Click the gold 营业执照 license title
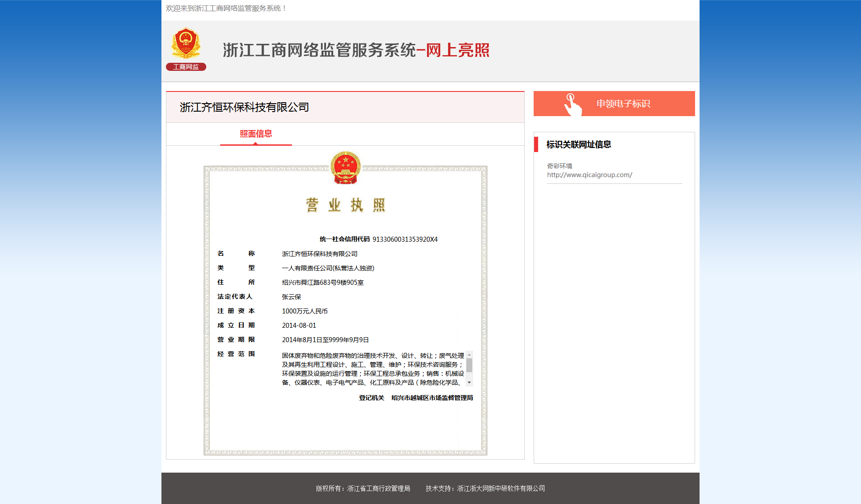The image size is (861, 504). click(x=345, y=205)
